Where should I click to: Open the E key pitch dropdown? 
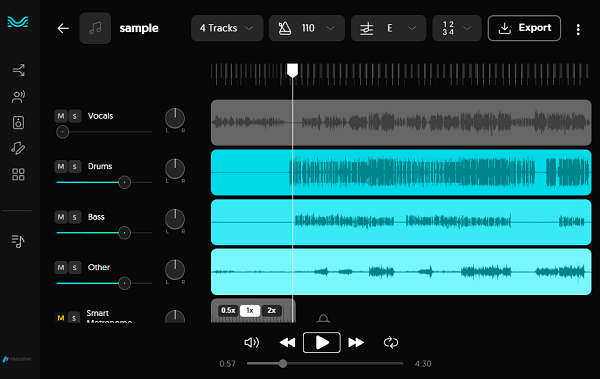[388, 28]
